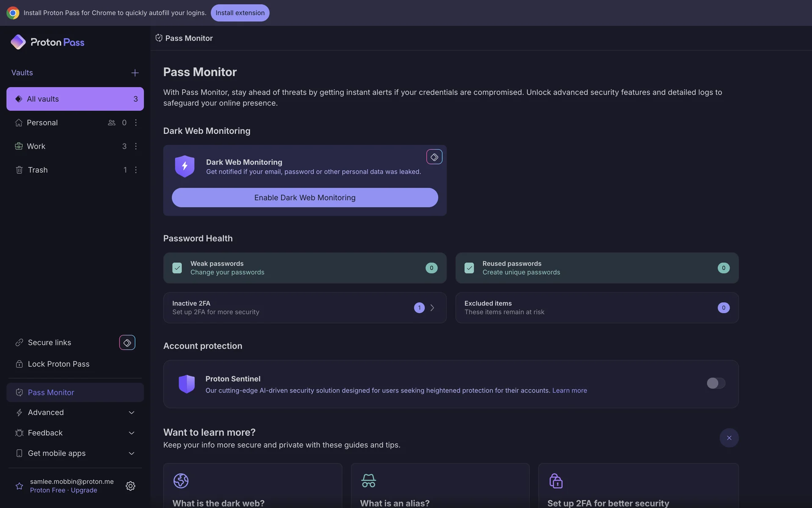This screenshot has width=812, height=508.
Task: Open Lock Proton Pass
Action: 58,364
